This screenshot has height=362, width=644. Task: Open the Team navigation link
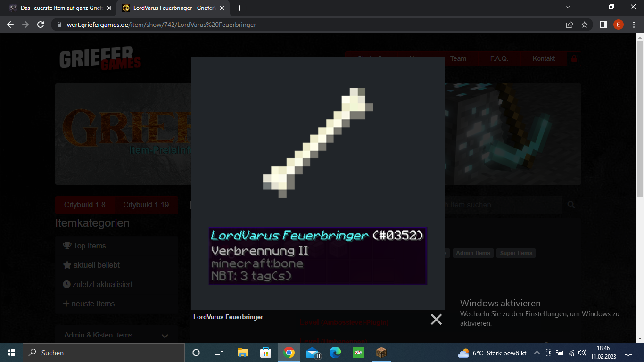pyautogui.click(x=458, y=58)
